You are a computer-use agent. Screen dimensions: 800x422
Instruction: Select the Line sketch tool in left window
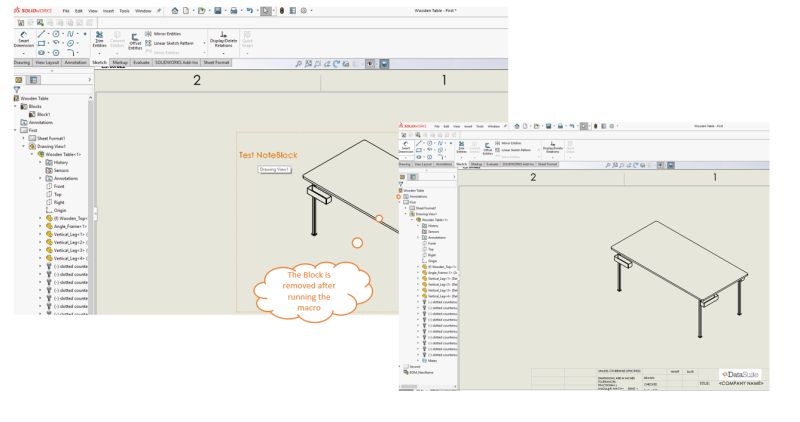[x=41, y=34]
